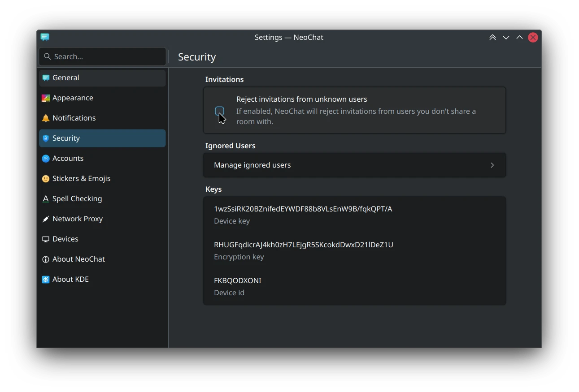Open About KDE page

(x=102, y=280)
